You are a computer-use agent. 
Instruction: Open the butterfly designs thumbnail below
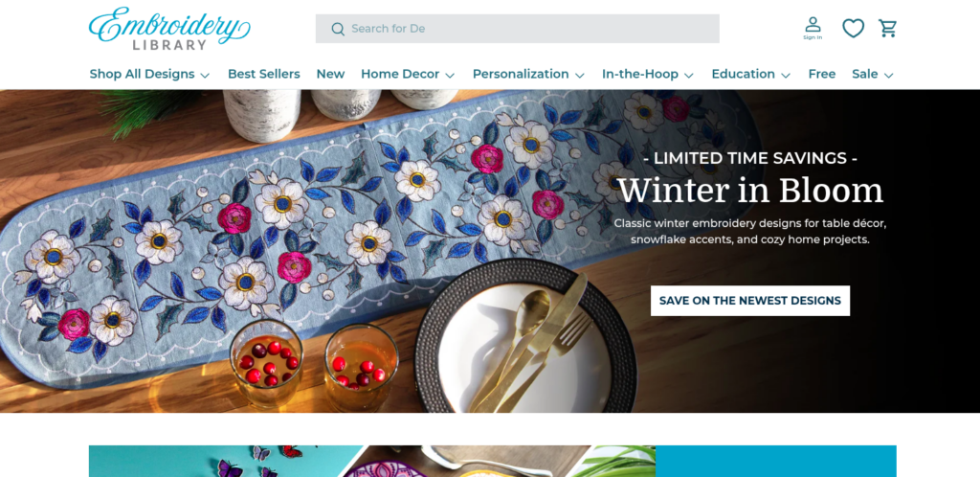tap(225, 462)
